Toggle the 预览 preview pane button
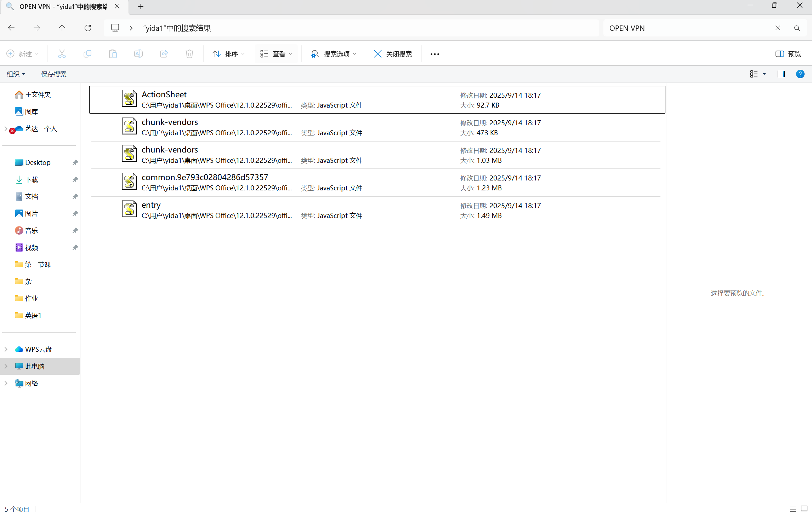 coord(788,54)
